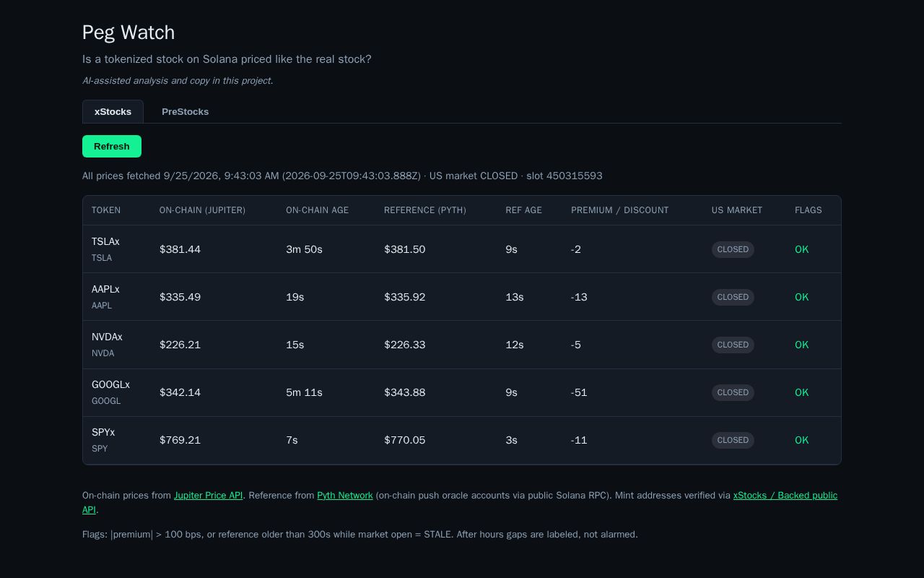Select the SPYx token name

(103, 432)
